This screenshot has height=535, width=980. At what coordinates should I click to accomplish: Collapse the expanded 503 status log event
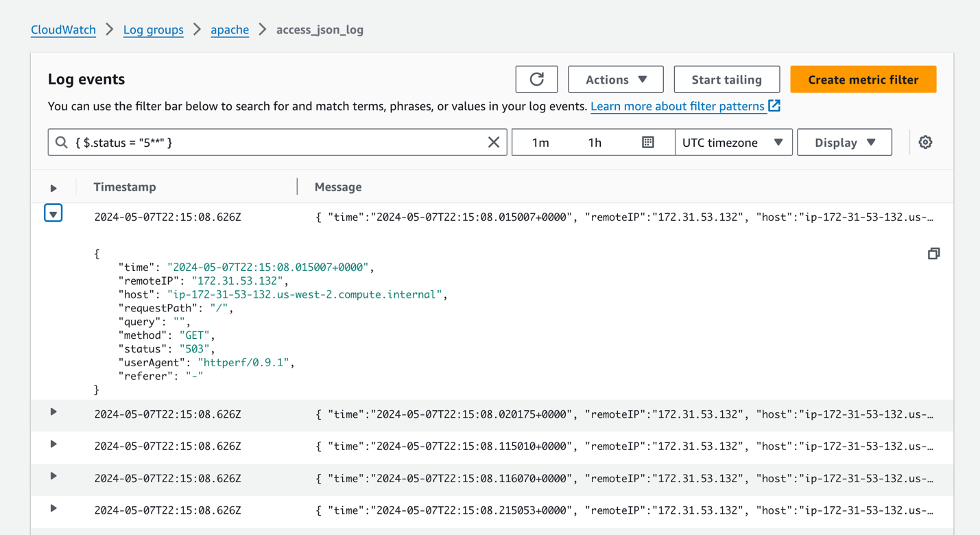point(53,214)
